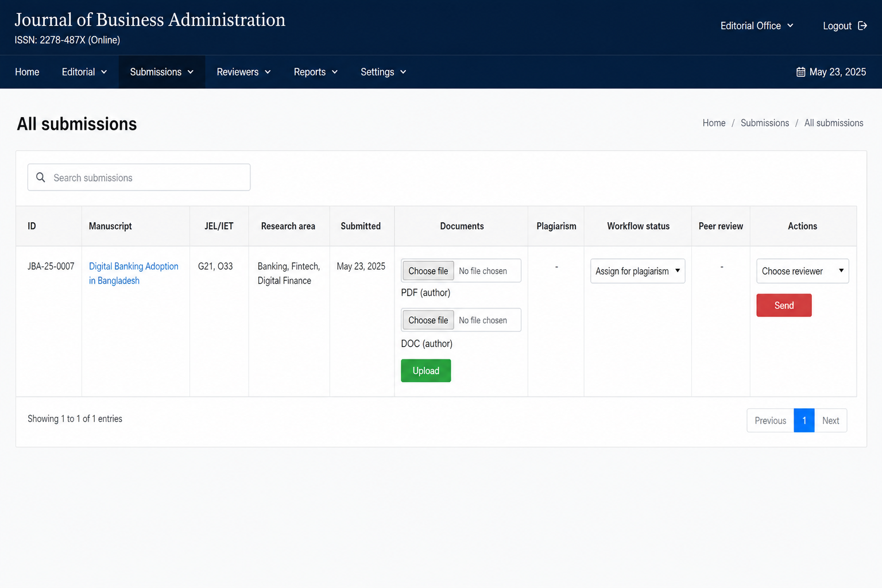
Task: Click the Logout link
Action: click(x=845, y=26)
